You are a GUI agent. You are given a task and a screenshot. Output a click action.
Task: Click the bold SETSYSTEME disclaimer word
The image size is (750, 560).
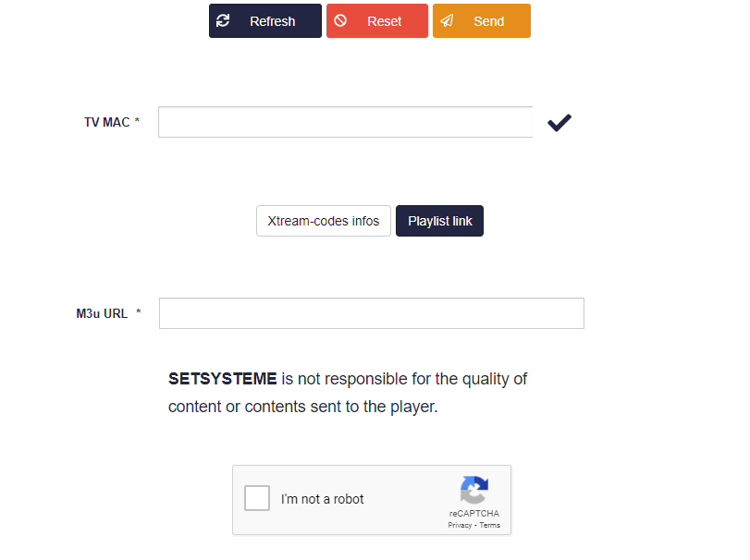(x=223, y=378)
